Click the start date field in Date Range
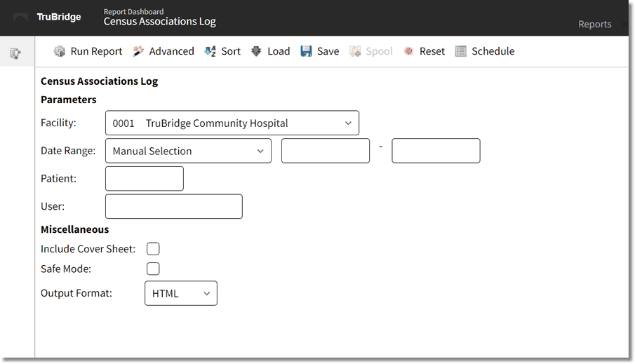This screenshot has width=635, height=364. click(x=326, y=151)
